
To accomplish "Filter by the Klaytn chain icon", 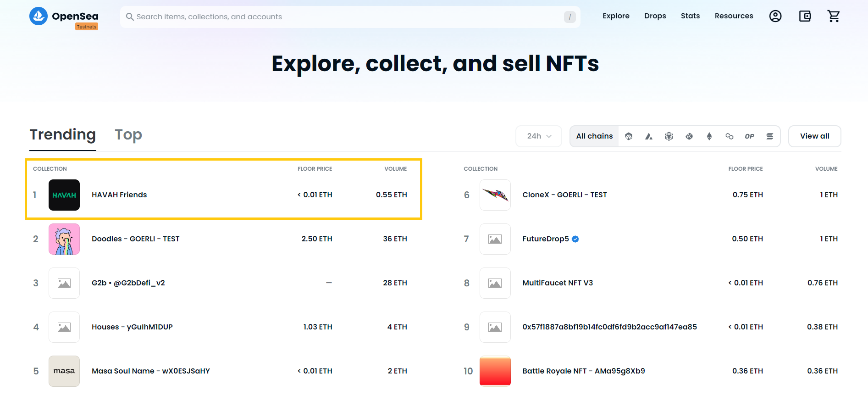I will pos(689,136).
